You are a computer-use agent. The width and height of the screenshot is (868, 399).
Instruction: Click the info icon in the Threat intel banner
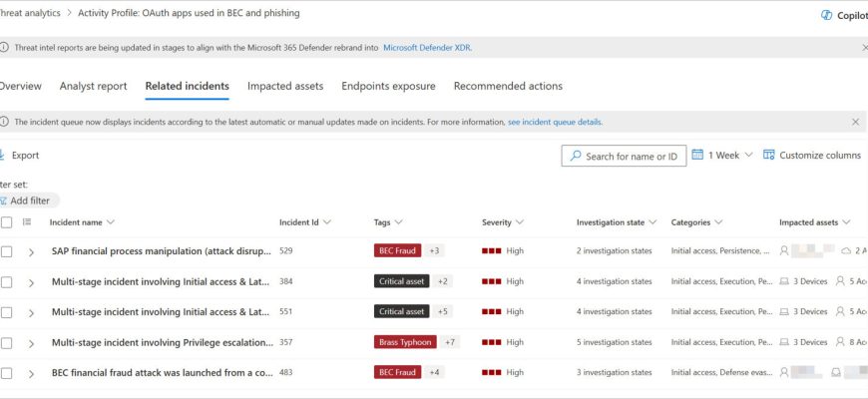point(4,48)
